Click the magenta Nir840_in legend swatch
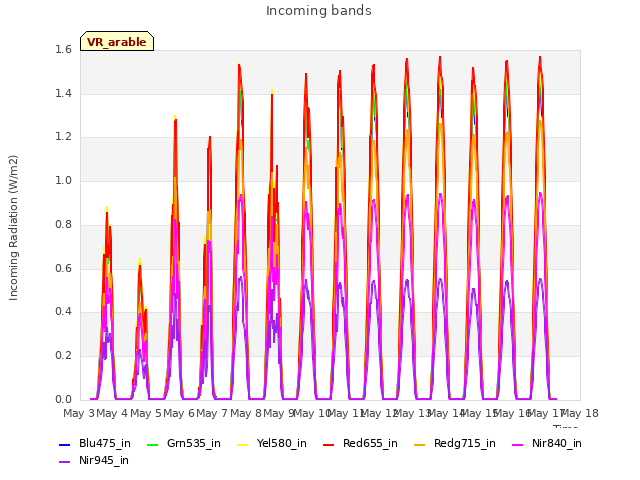Image resolution: width=640 pixels, height=480 pixels. coord(517,444)
